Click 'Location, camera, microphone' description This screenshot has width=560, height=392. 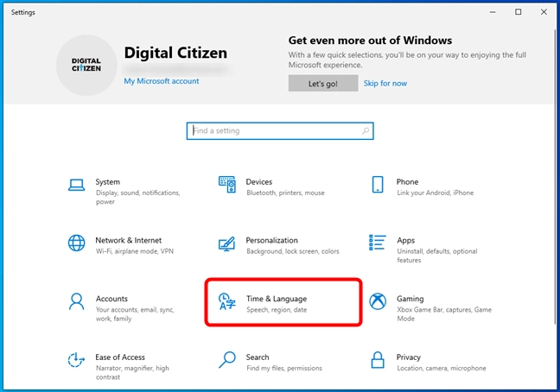442,369
